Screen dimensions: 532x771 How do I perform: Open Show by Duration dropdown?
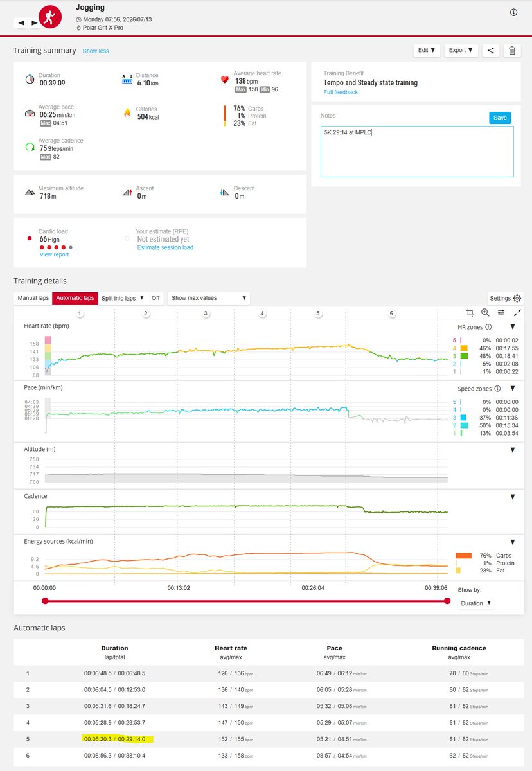click(x=477, y=603)
